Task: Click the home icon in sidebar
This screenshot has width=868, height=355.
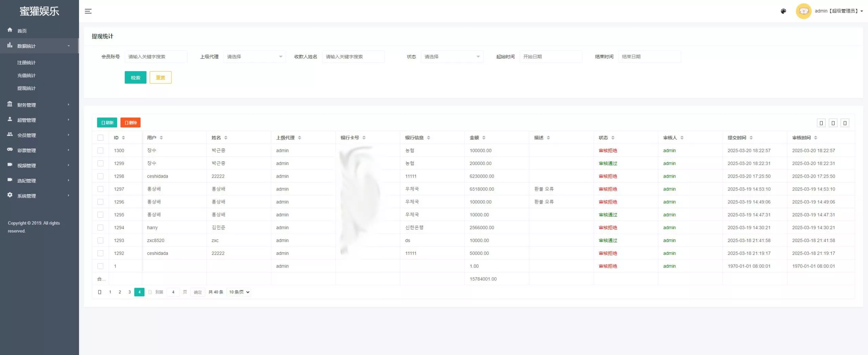Action: point(10,30)
